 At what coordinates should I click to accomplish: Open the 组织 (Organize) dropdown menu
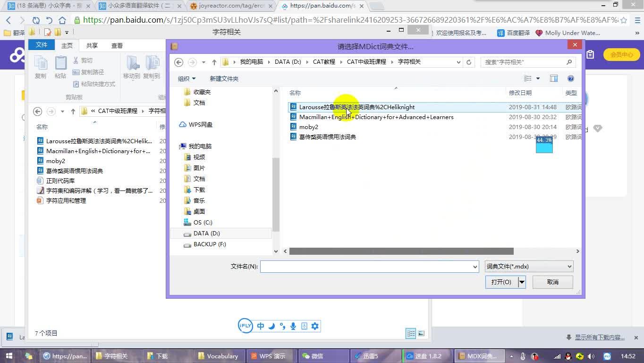186,78
